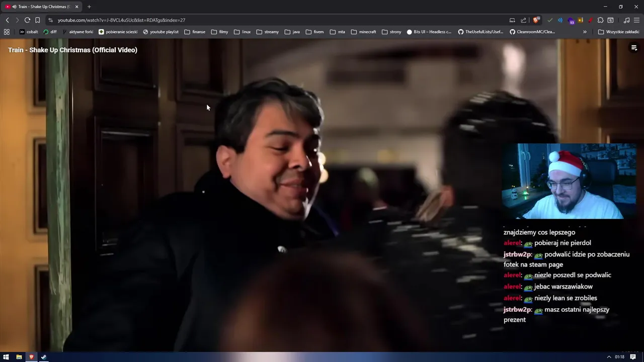
Task: Open the Bits UI – Headless bookmark
Action: click(429, 32)
